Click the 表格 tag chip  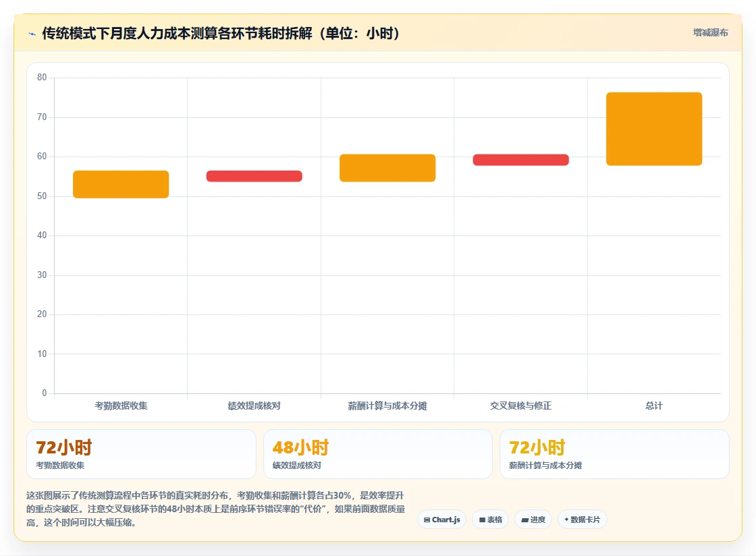(x=490, y=520)
